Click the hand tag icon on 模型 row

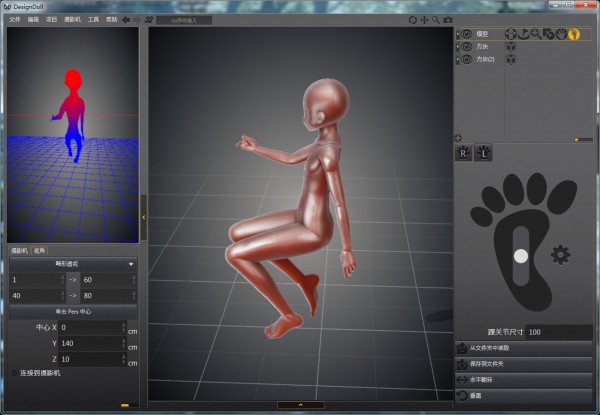tap(561, 33)
